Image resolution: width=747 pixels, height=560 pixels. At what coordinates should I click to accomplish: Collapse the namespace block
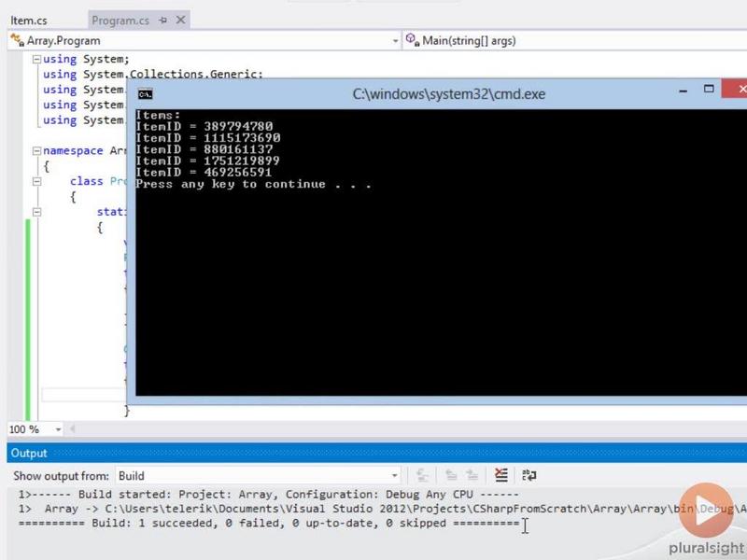[36, 151]
